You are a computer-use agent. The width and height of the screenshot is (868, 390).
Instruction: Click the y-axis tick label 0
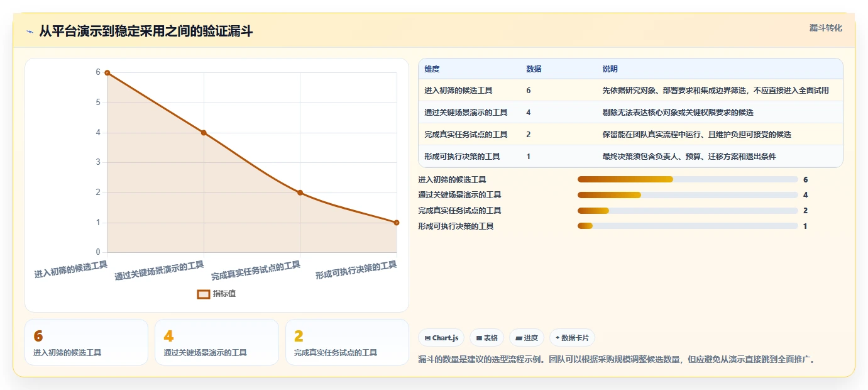tap(98, 252)
